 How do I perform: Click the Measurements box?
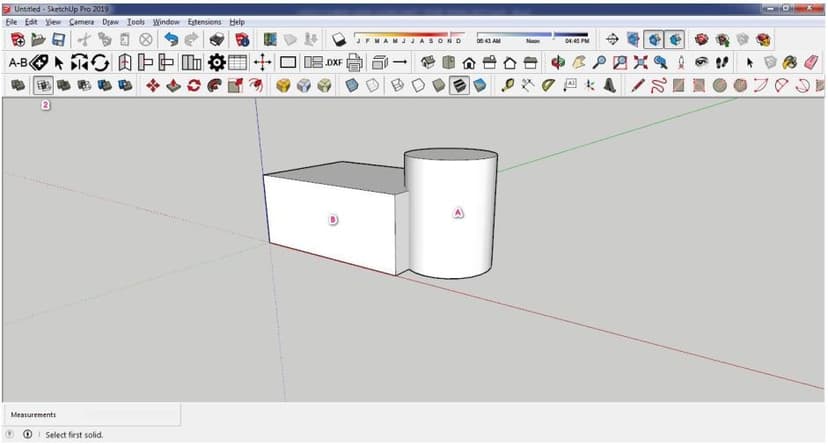[x=92, y=415]
